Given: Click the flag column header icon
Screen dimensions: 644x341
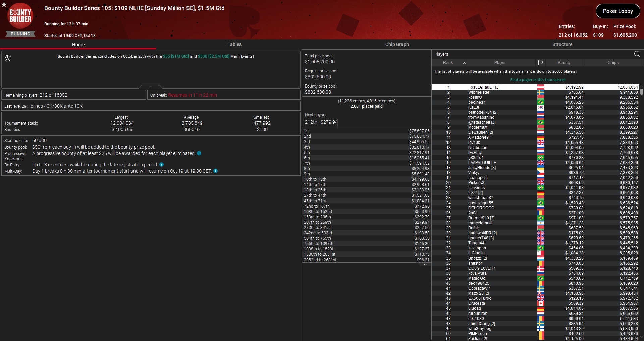Looking at the screenshot, I should 540,63.
